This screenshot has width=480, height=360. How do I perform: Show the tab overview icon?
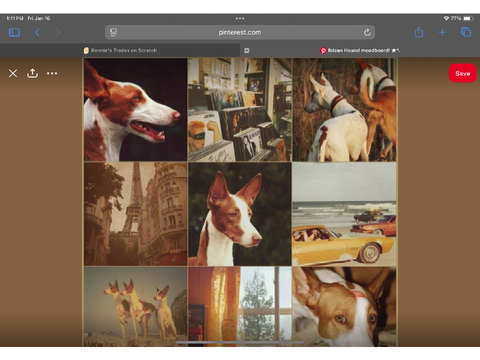(x=466, y=32)
